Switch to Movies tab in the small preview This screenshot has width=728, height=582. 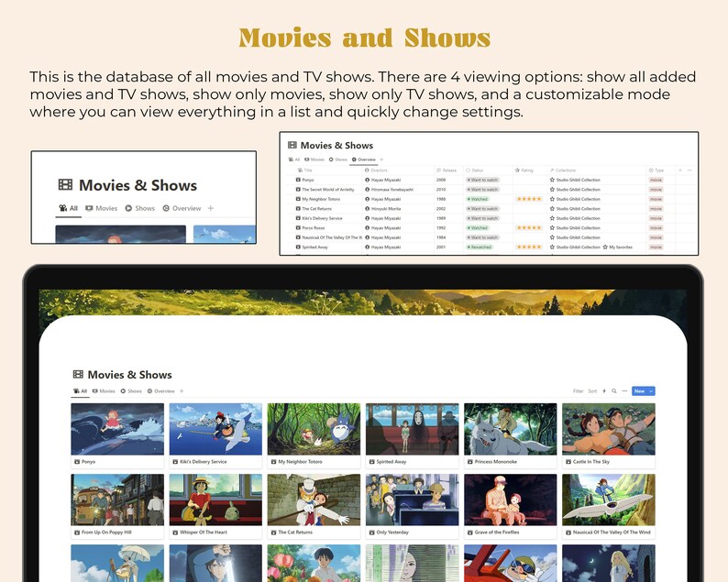(101, 208)
